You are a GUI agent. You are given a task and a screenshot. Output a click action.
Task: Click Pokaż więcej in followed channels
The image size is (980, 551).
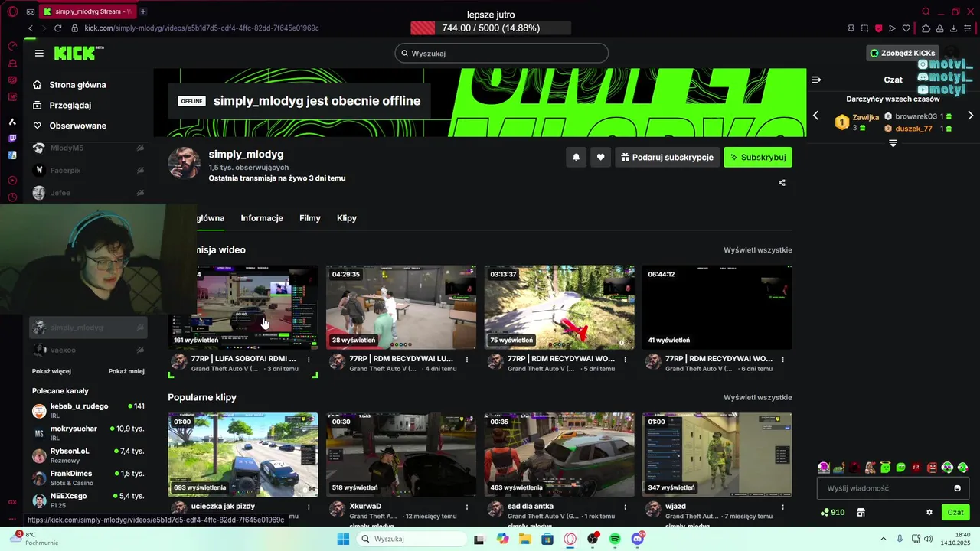click(51, 372)
